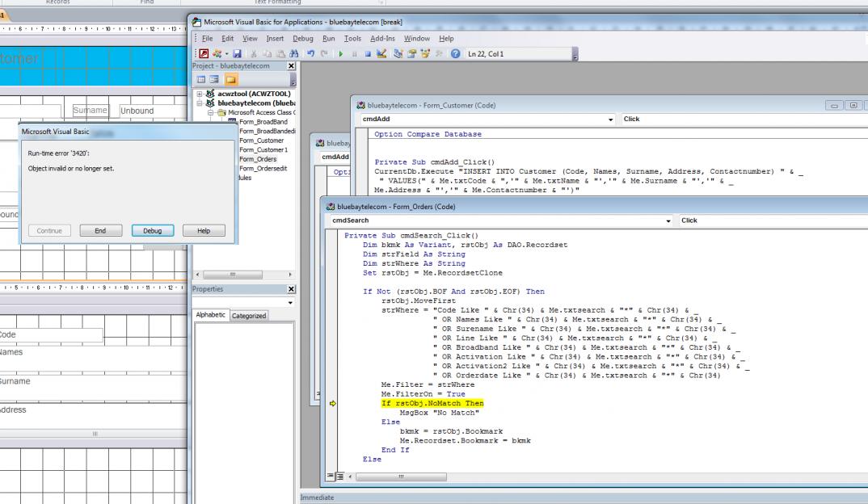Click the Reset stop square icon
The width and height of the screenshot is (868, 504).
click(x=368, y=53)
